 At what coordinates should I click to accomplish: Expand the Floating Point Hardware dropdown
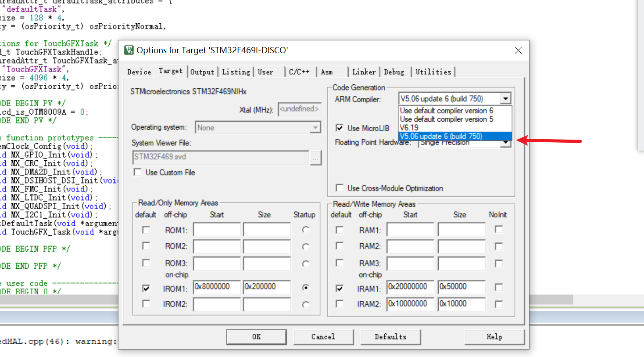point(506,143)
